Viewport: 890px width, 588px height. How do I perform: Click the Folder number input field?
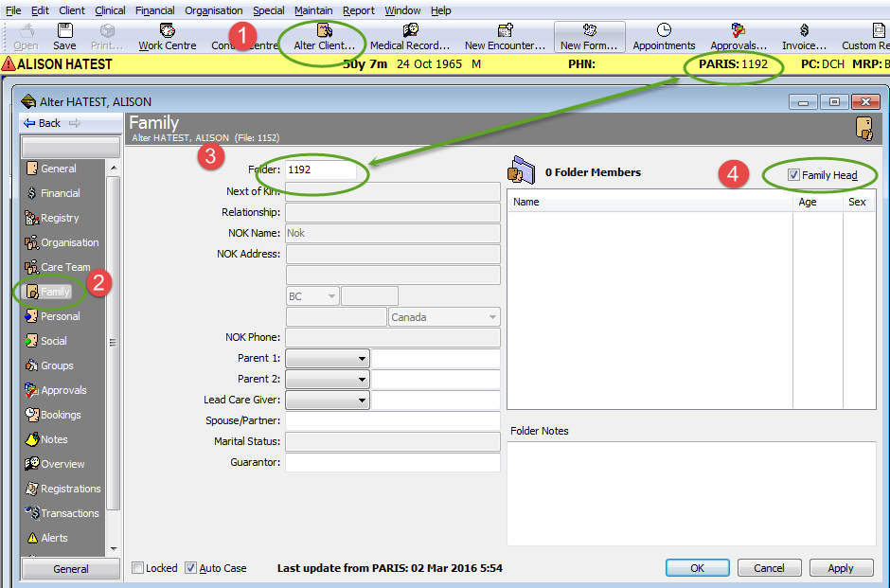321,170
